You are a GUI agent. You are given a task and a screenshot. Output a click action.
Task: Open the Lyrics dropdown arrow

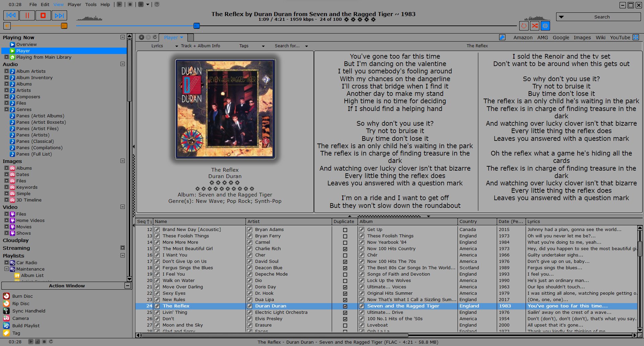(177, 46)
